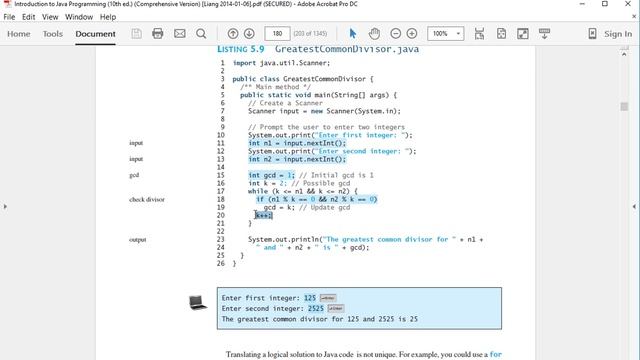Viewport: 640px width, 360px height.
Task: Click the 'for' link in paragraph
Action: tap(496, 354)
